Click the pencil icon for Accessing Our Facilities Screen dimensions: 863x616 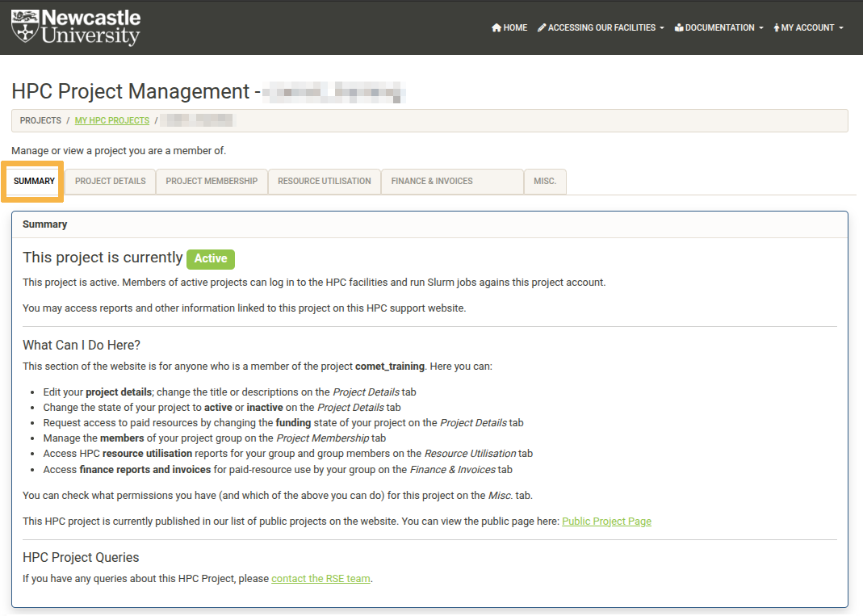click(542, 28)
